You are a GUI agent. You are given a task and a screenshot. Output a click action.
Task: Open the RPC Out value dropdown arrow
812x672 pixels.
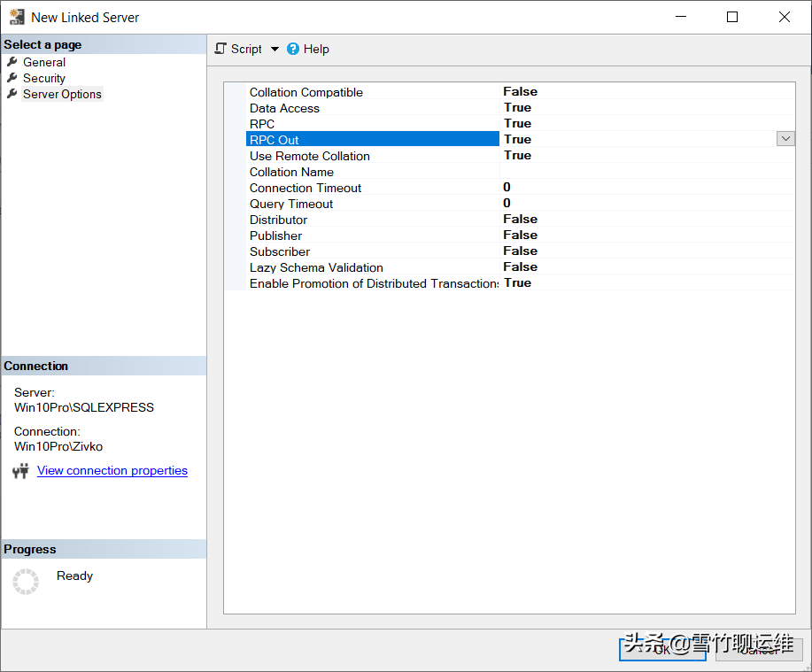(785, 139)
